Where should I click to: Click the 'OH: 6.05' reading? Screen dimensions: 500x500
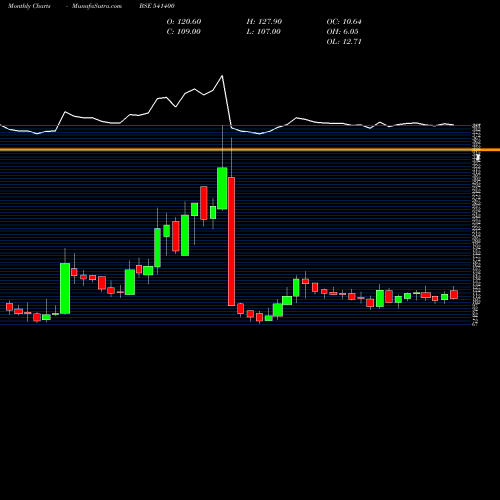342,32
